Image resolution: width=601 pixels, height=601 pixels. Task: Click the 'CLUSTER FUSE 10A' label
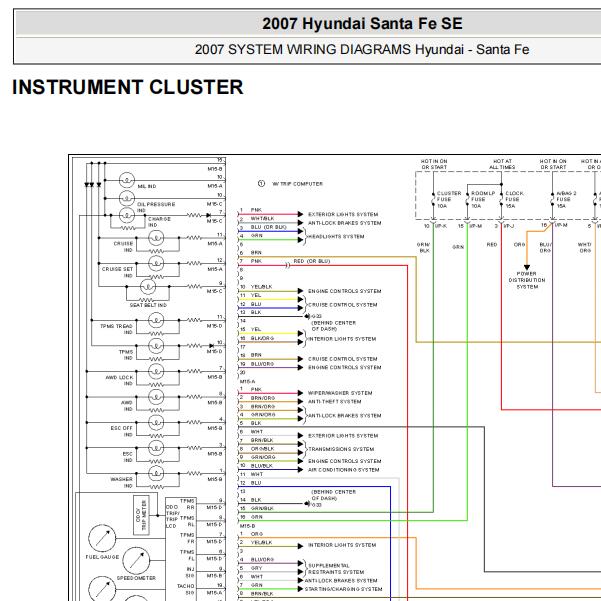[x=449, y=200]
